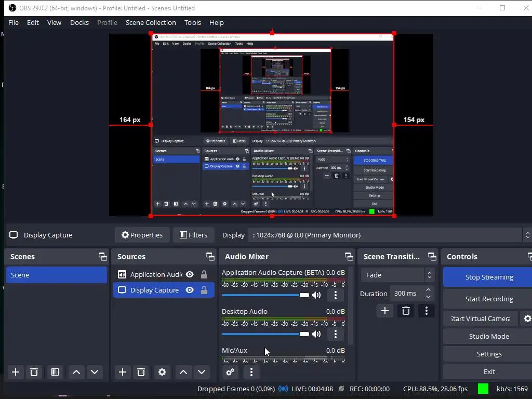
Task: Toggle visibility of Display Capture source
Action: tap(190, 290)
